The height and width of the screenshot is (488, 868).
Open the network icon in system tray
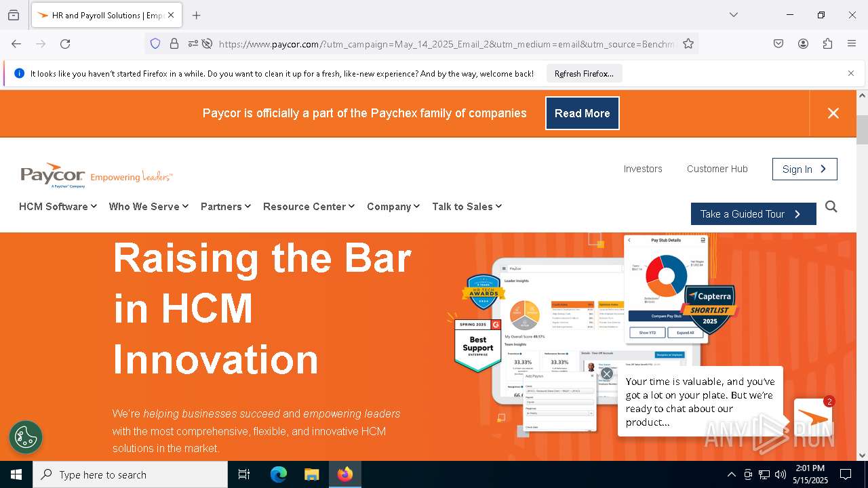pyautogui.click(x=764, y=474)
